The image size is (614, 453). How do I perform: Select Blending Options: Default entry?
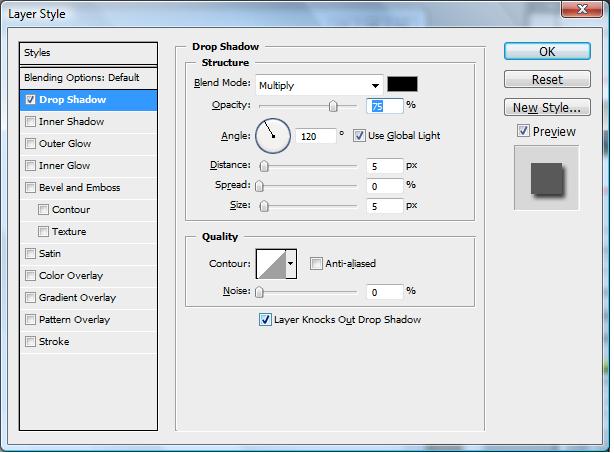[88, 78]
